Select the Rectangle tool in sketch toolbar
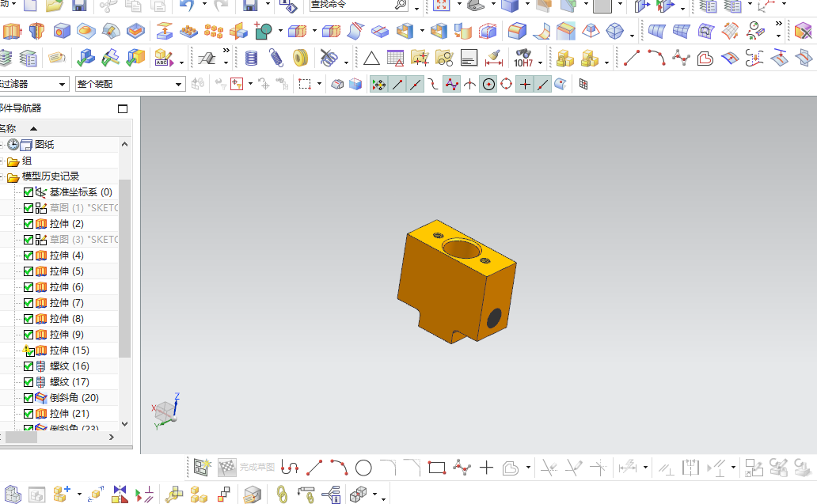 (x=437, y=468)
